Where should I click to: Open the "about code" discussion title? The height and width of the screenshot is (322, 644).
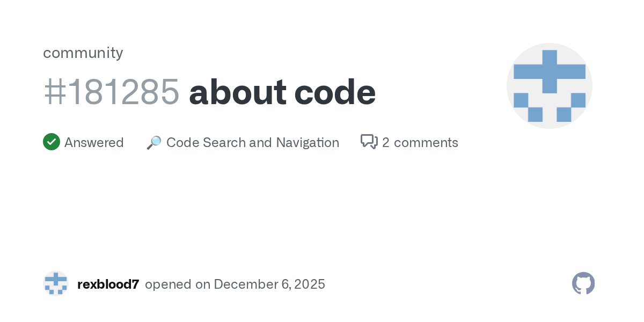point(282,92)
